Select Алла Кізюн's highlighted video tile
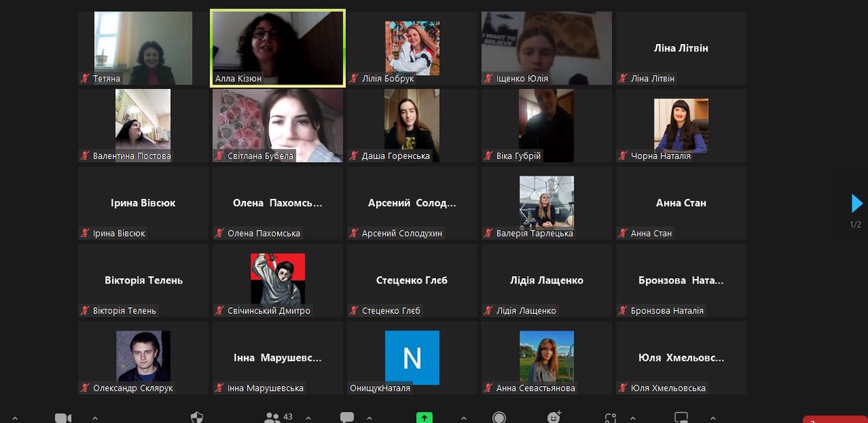This screenshot has width=868, height=423. click(x=278, y=48)
